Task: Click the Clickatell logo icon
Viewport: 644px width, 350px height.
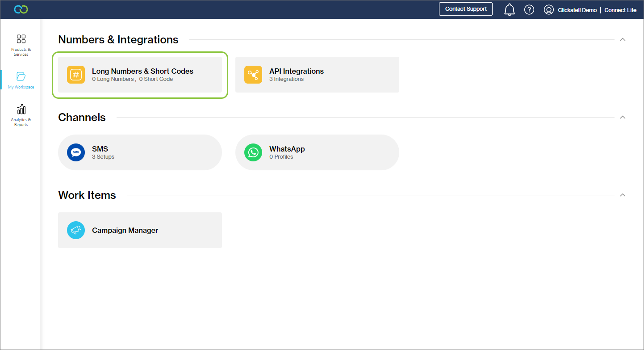Action: (x=21, y=9)
